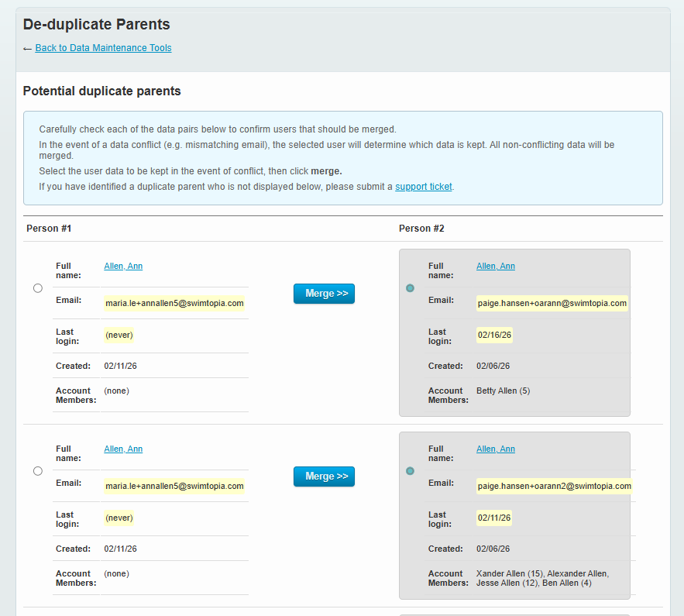The width and height of the screenshot is (684, 616).
Task: Select the Person #1 radio in the second duplicate pair
Action: (x=37, y=470)
